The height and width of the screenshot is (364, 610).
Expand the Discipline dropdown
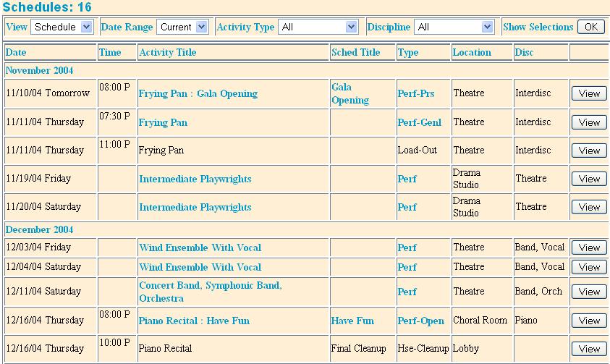click(454, 27)
